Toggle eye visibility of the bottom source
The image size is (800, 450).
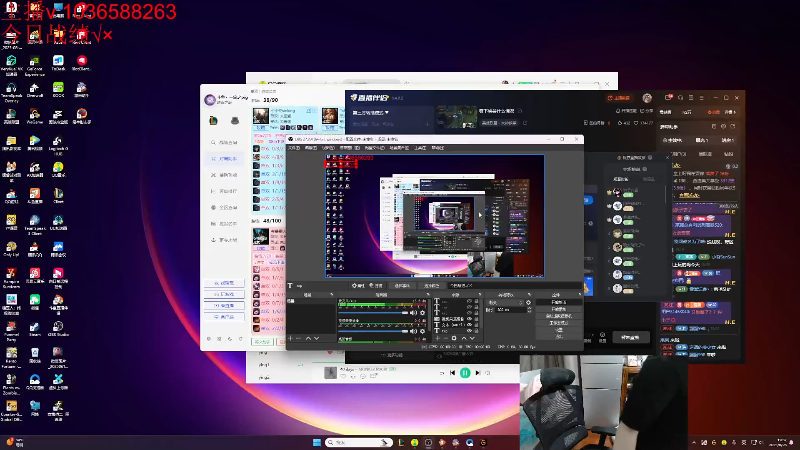469,331
